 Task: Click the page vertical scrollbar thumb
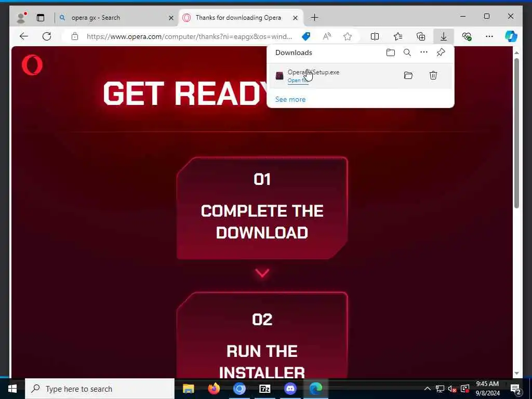click(516, 133)
